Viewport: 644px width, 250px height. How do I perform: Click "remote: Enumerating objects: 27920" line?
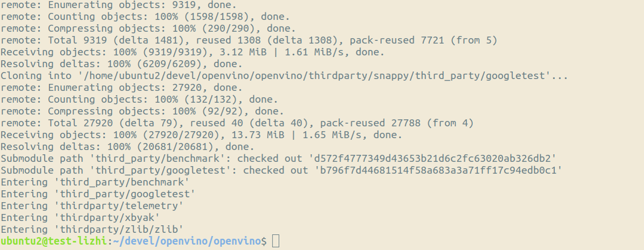112,88
